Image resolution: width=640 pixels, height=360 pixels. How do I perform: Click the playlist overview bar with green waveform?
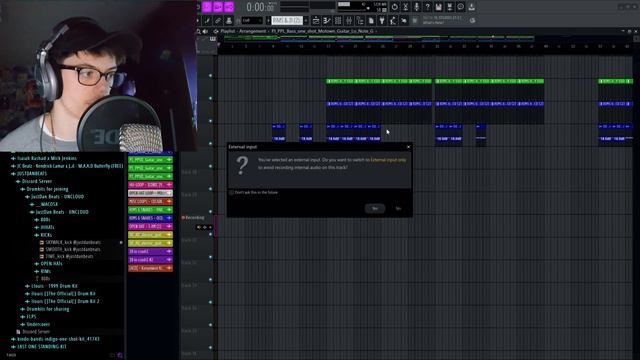point(379,38)
